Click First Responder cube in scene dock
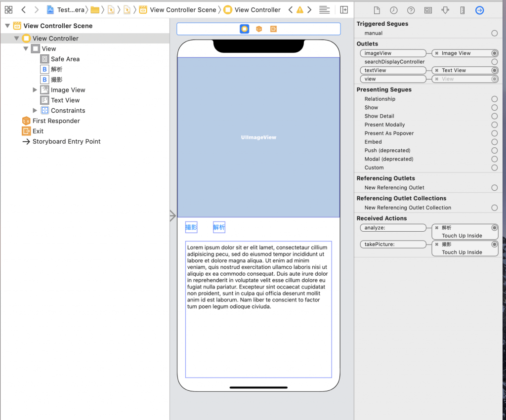Image resolution: width=506 pixels, height=420 pixels. tap(259, 29)
